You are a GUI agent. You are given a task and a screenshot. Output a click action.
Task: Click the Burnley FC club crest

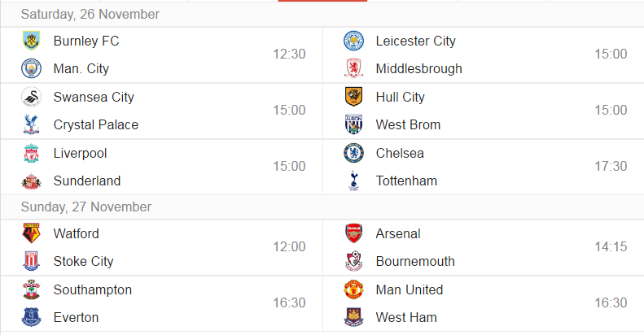point(31,41)
